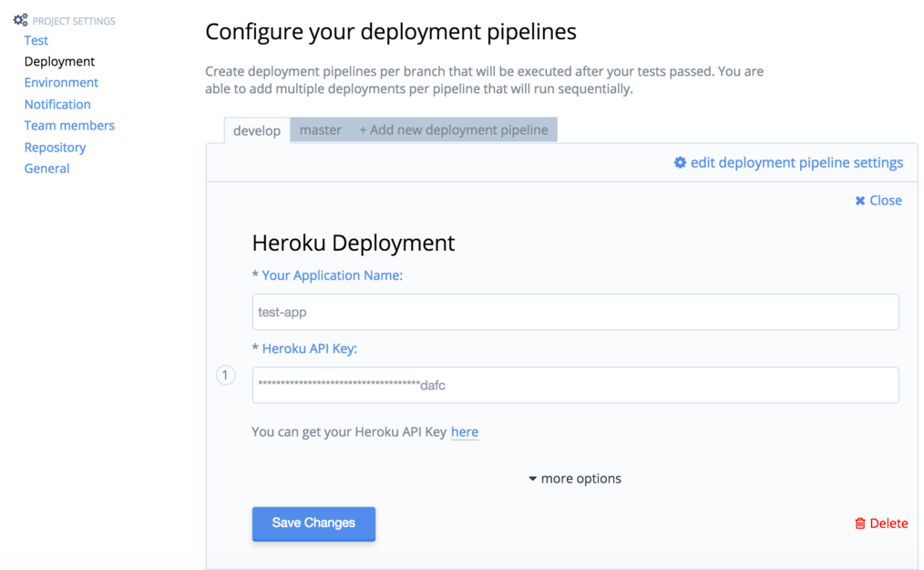Switch to the develop pipeline tab
The image size is (924, 570).
tap(257, 130)
